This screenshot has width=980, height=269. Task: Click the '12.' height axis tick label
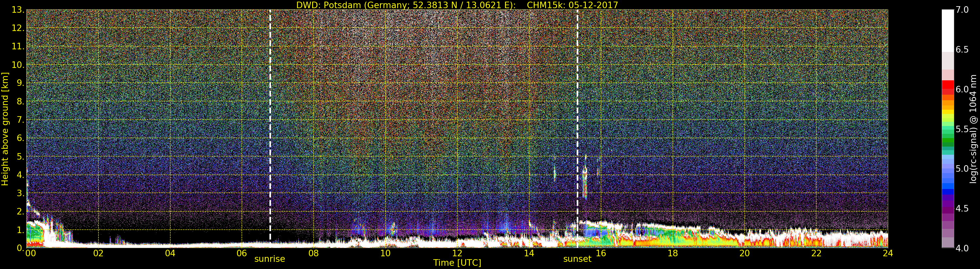click(18, 28)
